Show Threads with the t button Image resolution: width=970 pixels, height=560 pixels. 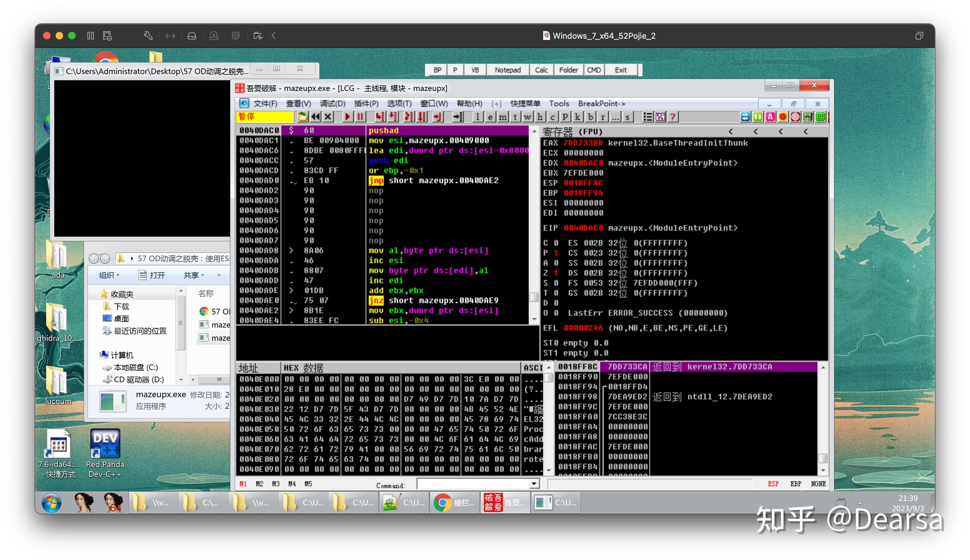515,117
